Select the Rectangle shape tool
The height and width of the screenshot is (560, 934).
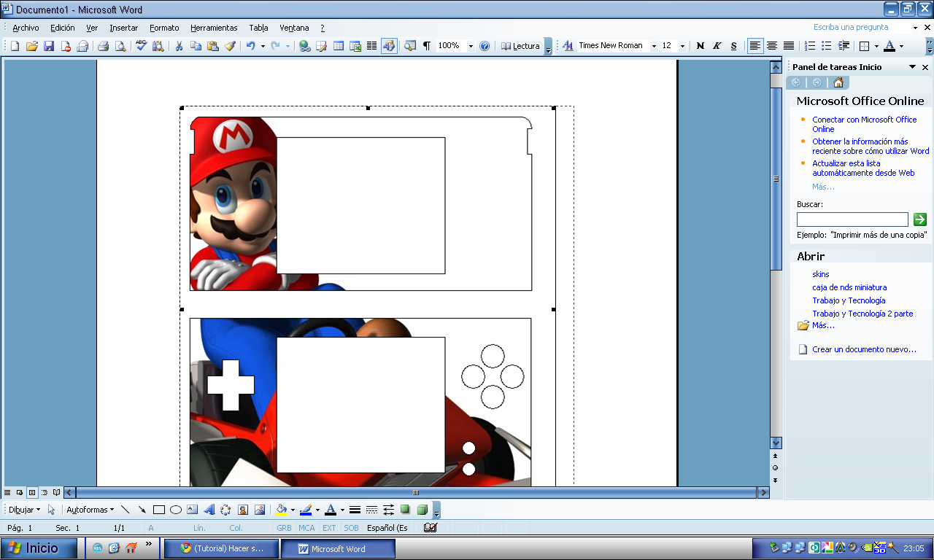(158, 510)
